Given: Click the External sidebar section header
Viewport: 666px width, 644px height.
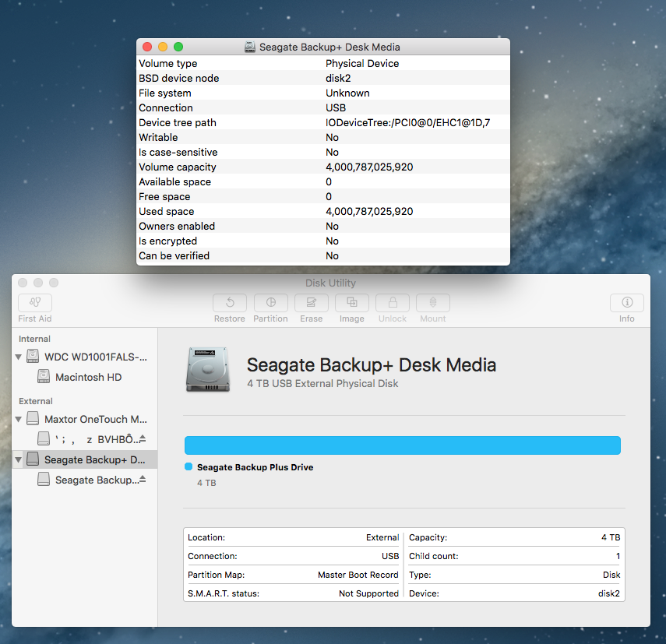Looking at the screenshot, I should [36, 401].
